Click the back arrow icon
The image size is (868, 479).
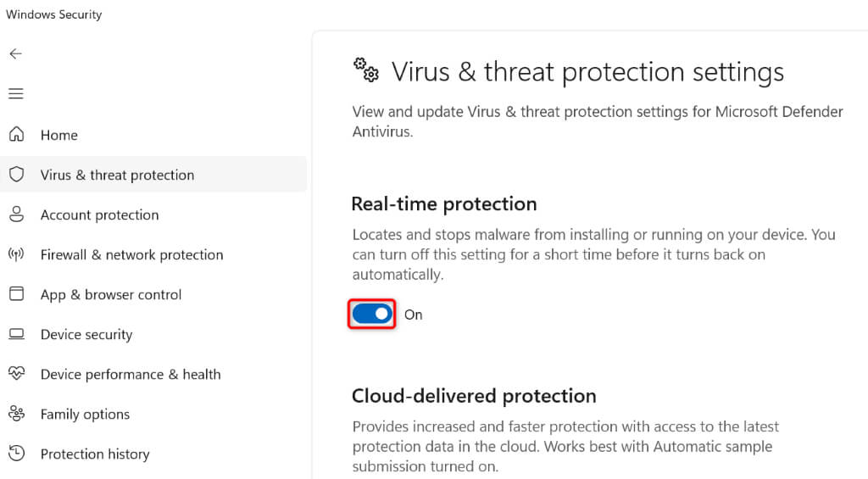15,53
